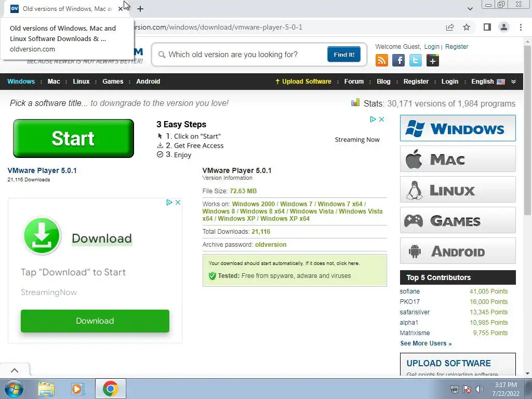Viewport: 532px width, 399px height.
Task: Click Register in the black navigation bar
Action: 416,82
